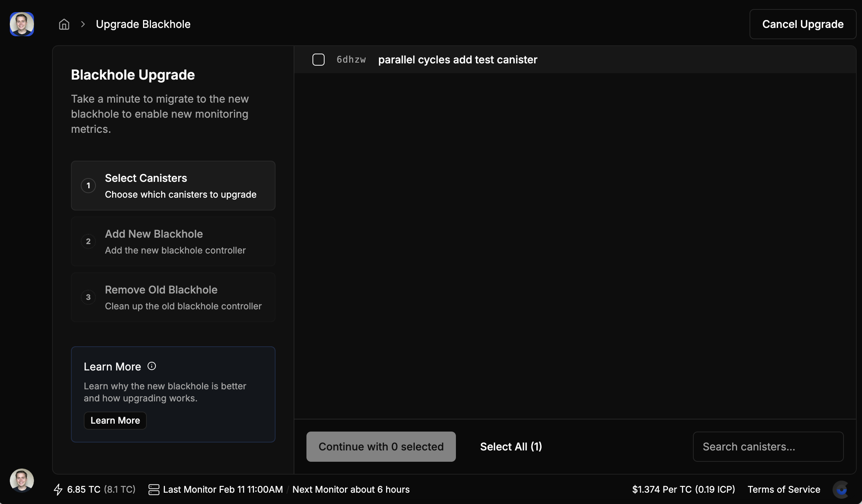
Task: Click the round logo icon in bottom-right corner
Action: (x=841, y=490)
